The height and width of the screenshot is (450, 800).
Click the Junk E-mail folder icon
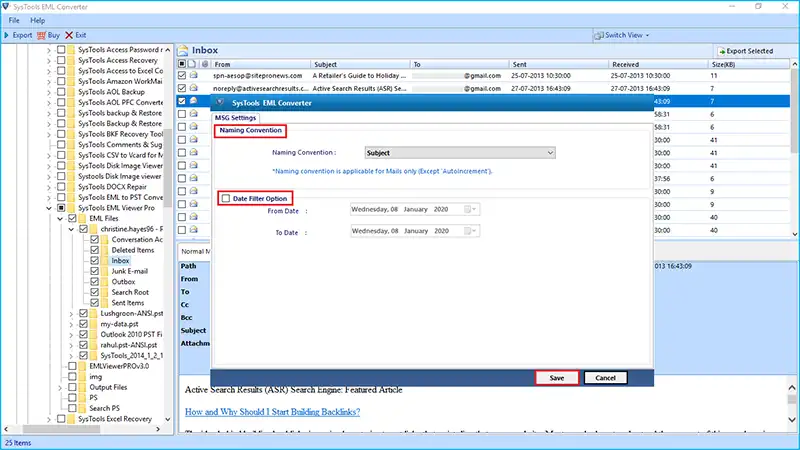[105, 271]
